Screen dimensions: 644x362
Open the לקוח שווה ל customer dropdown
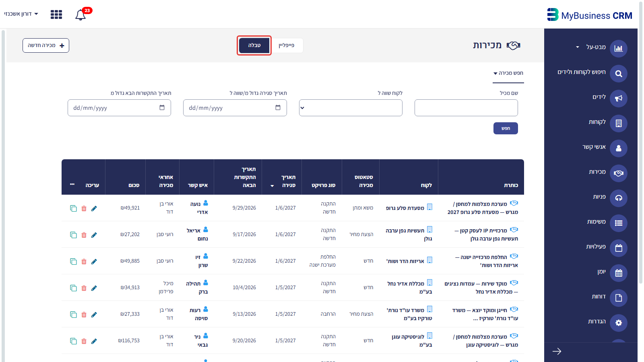coord(351,108)
